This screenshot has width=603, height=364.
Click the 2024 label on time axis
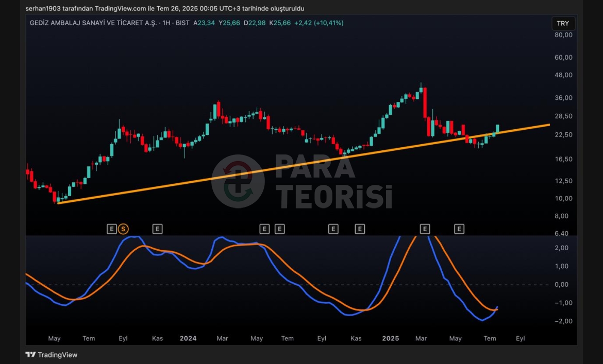(188, 338)
